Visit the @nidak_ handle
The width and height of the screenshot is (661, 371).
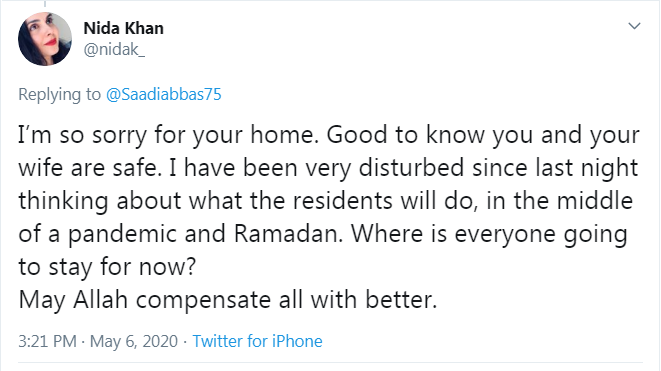point(114,50)
